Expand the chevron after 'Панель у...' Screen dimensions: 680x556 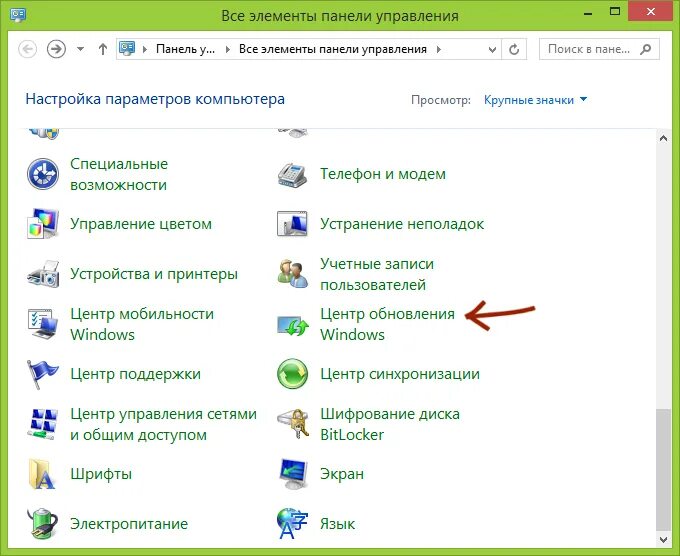[227, 49]
